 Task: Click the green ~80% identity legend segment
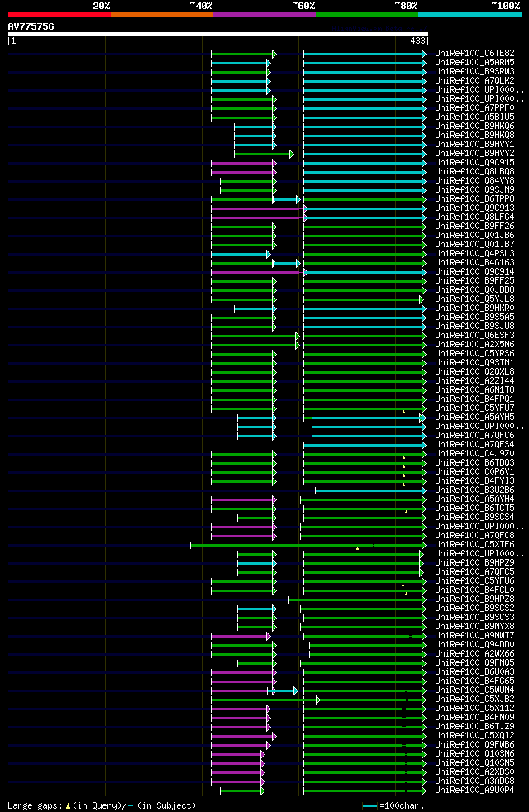click(x=367, y=15)
